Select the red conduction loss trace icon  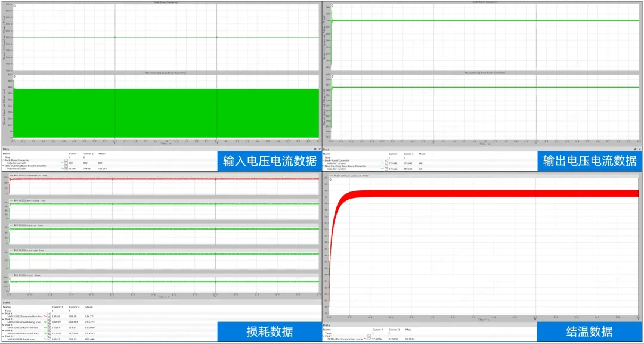[45, 317]
